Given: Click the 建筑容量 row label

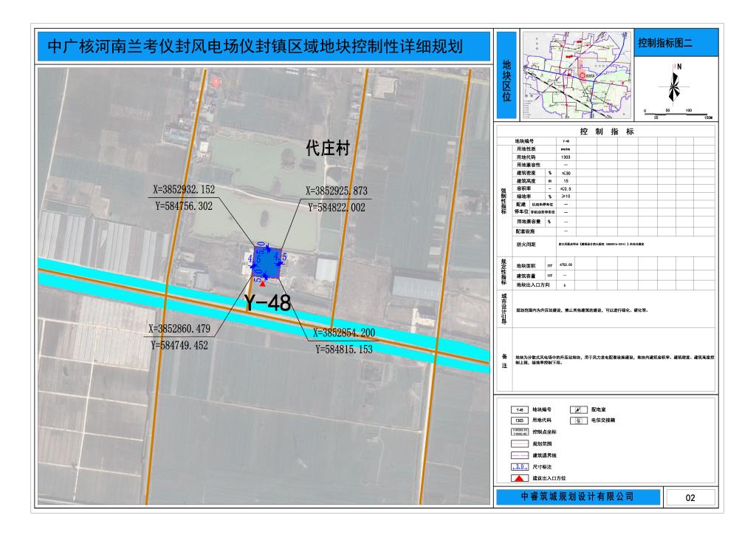Looking at the screenshot, I should [x=526, y=276].
